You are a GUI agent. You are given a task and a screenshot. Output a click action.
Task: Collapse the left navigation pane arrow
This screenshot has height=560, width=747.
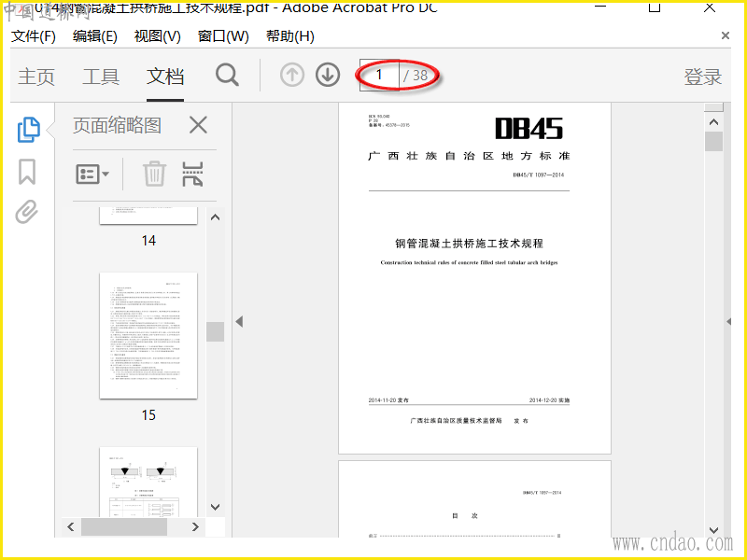(x=240, y=321)
